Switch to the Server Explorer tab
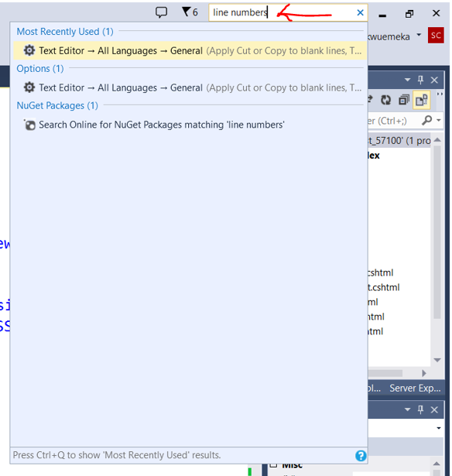 click(x=415, y=389)
